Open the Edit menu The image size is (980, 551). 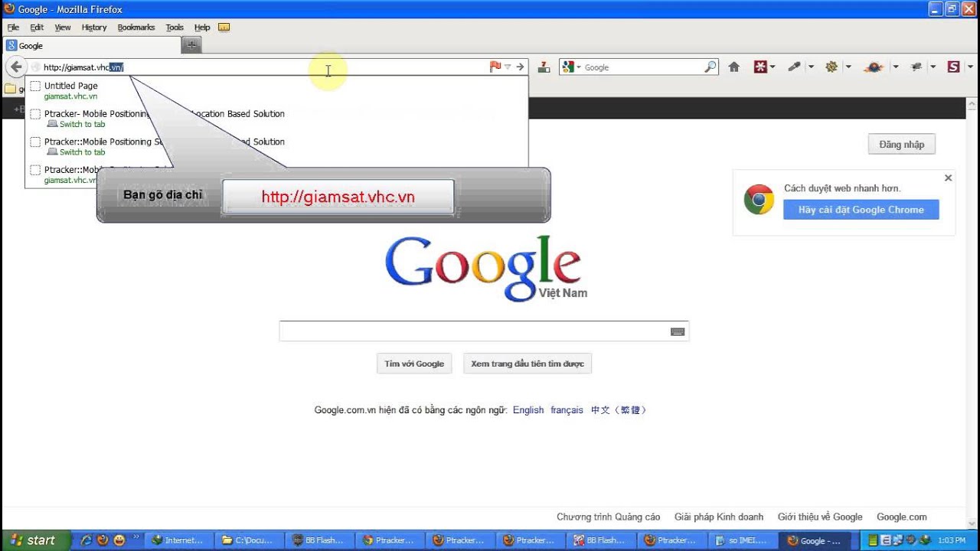click(x=37, y=28)
